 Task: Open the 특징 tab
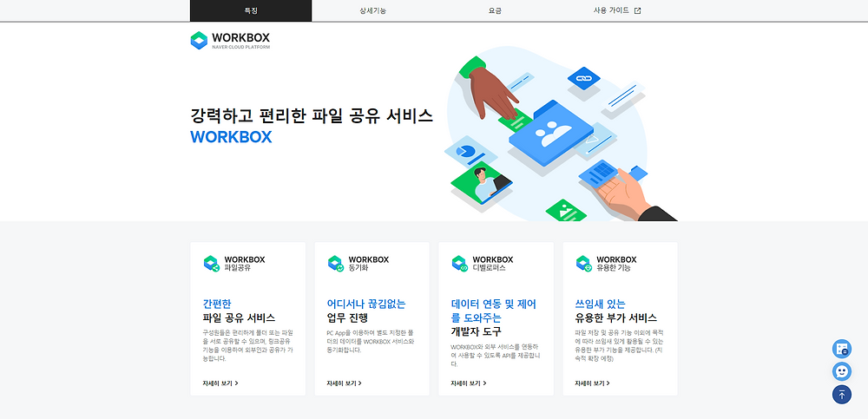click(251, 10)
